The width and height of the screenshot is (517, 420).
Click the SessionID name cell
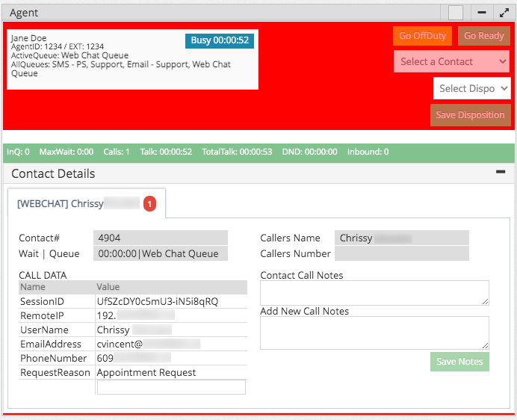pyautogui.click(x=42, y=302)
